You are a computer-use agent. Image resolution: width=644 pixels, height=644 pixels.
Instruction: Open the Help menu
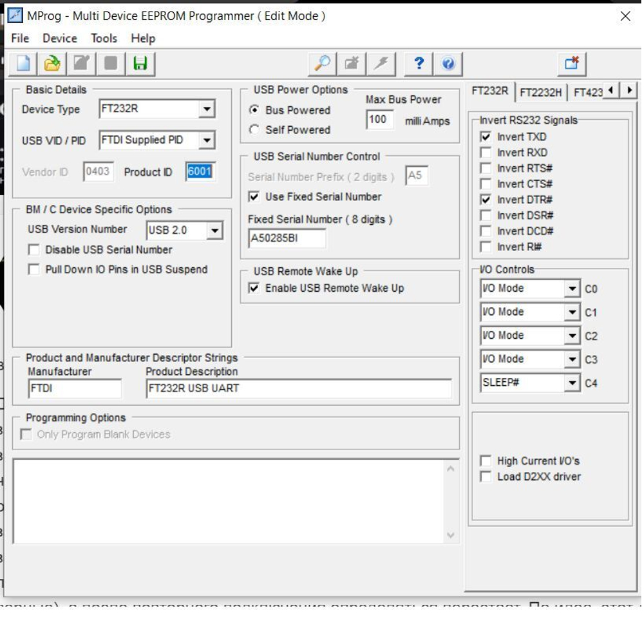(143, 38)
